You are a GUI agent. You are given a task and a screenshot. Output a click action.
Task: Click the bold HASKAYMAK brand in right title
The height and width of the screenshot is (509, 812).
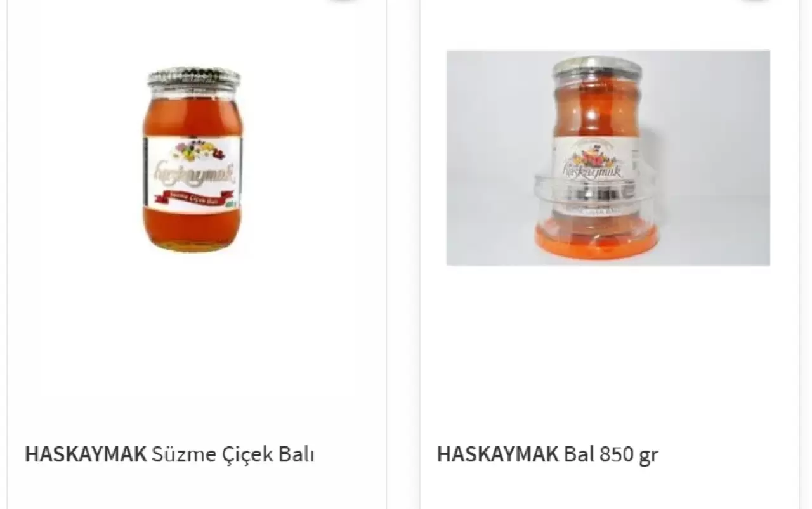(x=498, y=454)
